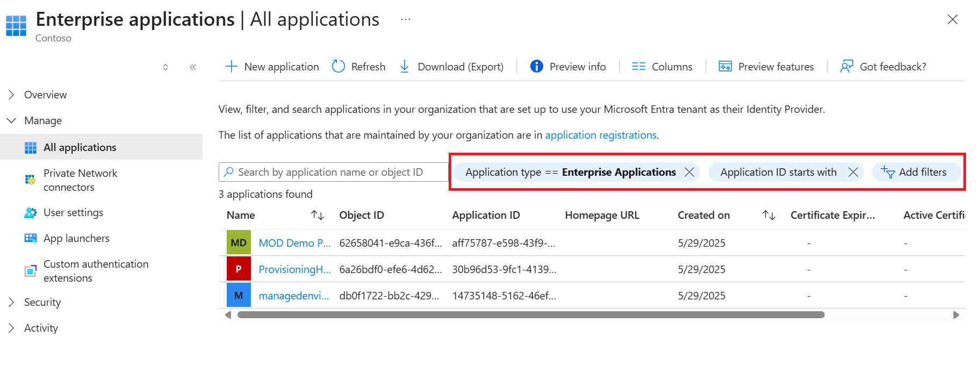Click the up/down sidebar expand toggle
Image resolution: width=980 pixels, height=387 pixels.
click(x=165, y=67)
